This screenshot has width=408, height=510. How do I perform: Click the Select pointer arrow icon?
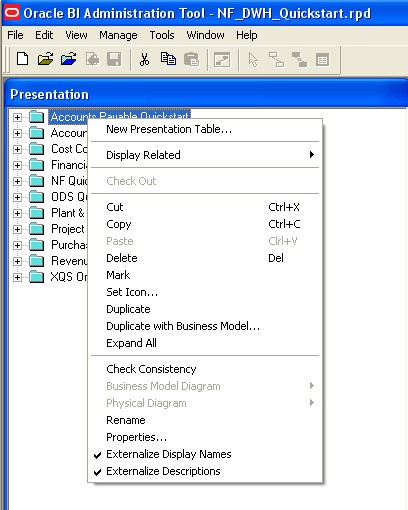point(253,60)
